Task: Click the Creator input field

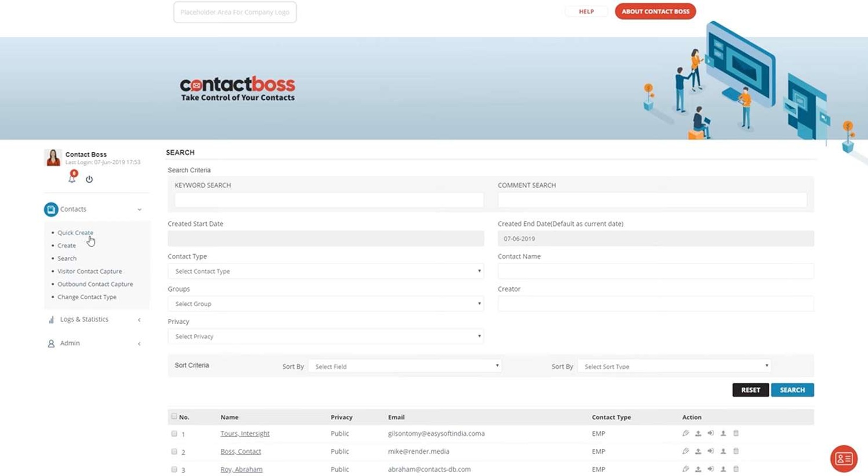Action: [x=656, y=304]
